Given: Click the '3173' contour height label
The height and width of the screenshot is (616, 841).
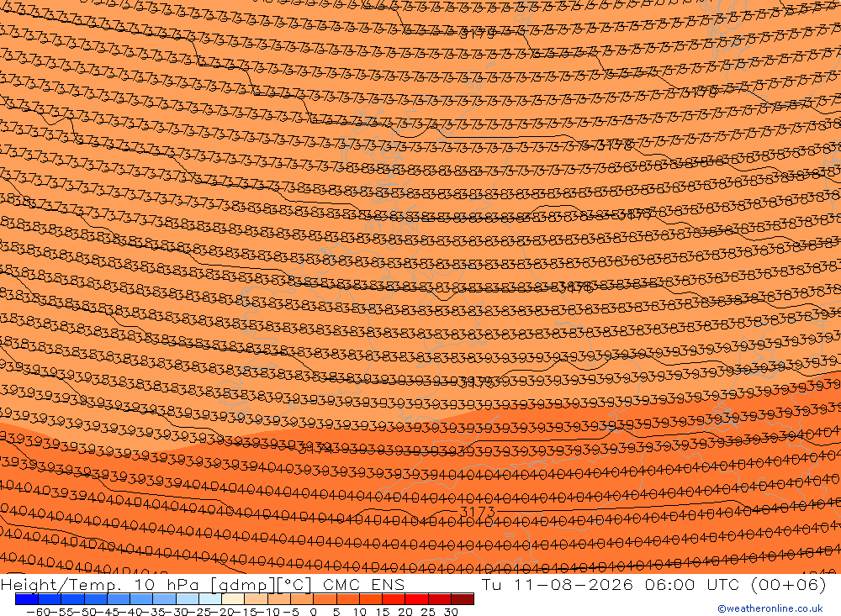Looking at the screenshot, I should tap(478, 512).
